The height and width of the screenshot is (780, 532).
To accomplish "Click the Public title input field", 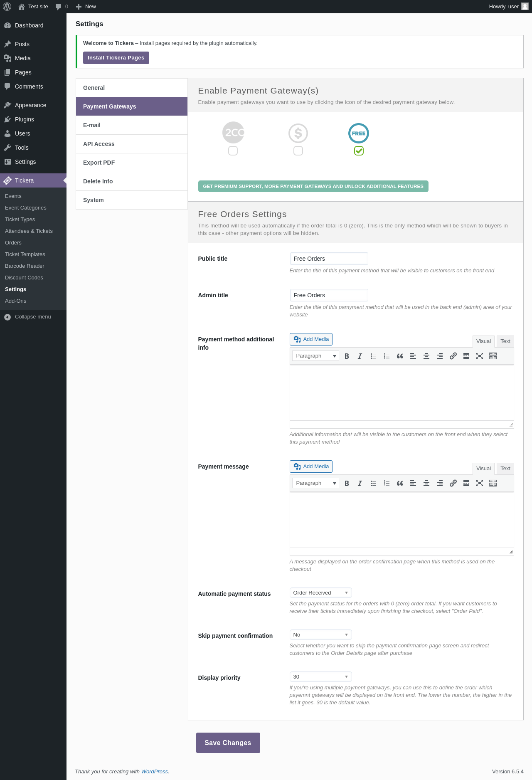I will click(x=329, y=259).
